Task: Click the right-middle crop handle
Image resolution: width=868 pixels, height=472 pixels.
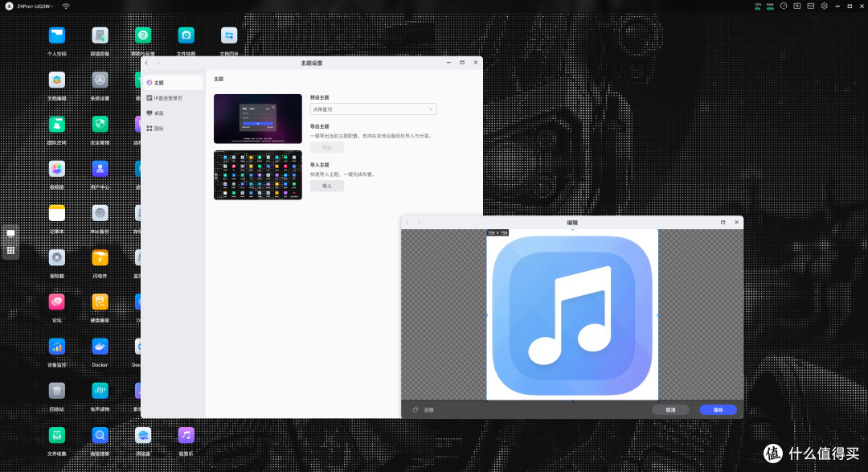Action: [x=658, y=315]
